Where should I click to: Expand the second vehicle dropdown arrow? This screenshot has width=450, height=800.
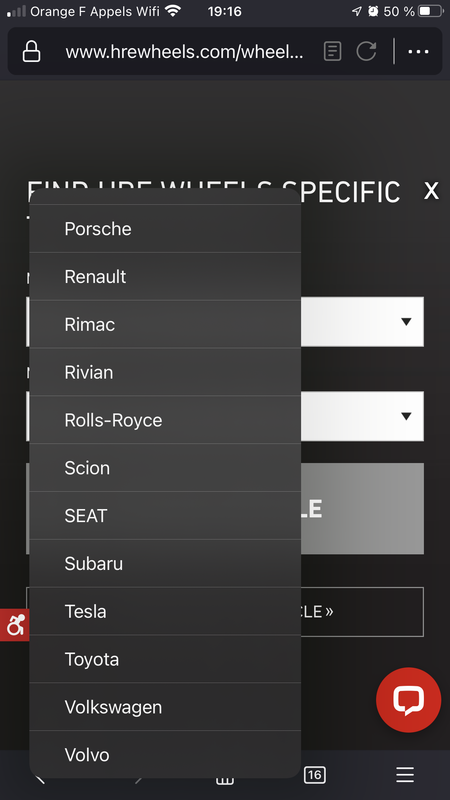click(406, 416)
